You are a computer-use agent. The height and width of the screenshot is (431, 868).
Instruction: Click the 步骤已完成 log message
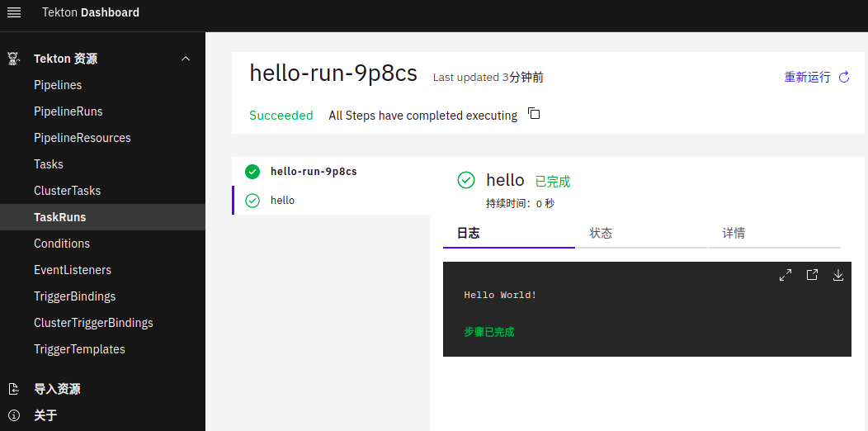(x=489, y=332)
